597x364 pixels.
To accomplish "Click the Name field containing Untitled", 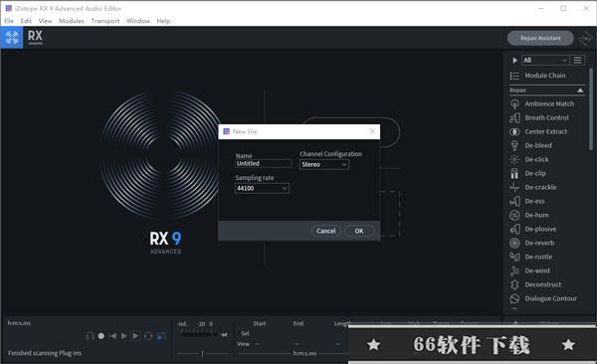I will 264,163.
